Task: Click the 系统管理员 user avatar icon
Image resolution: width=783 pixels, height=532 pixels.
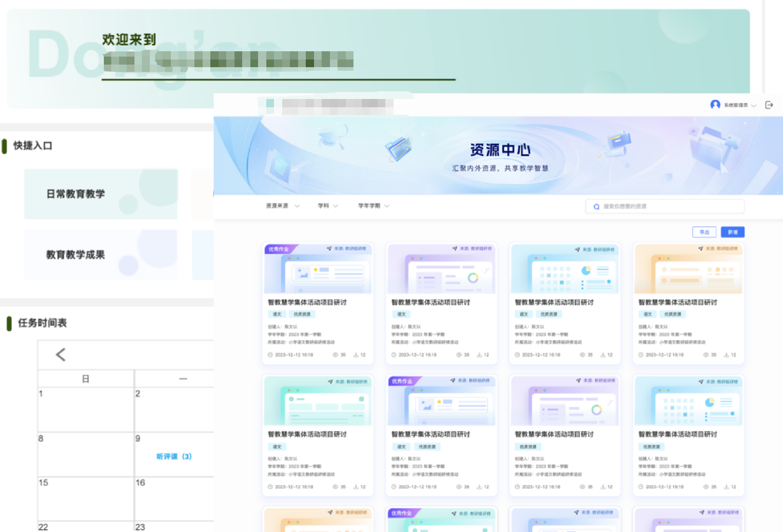Action: pyautogui.click(x=715, y=105)
